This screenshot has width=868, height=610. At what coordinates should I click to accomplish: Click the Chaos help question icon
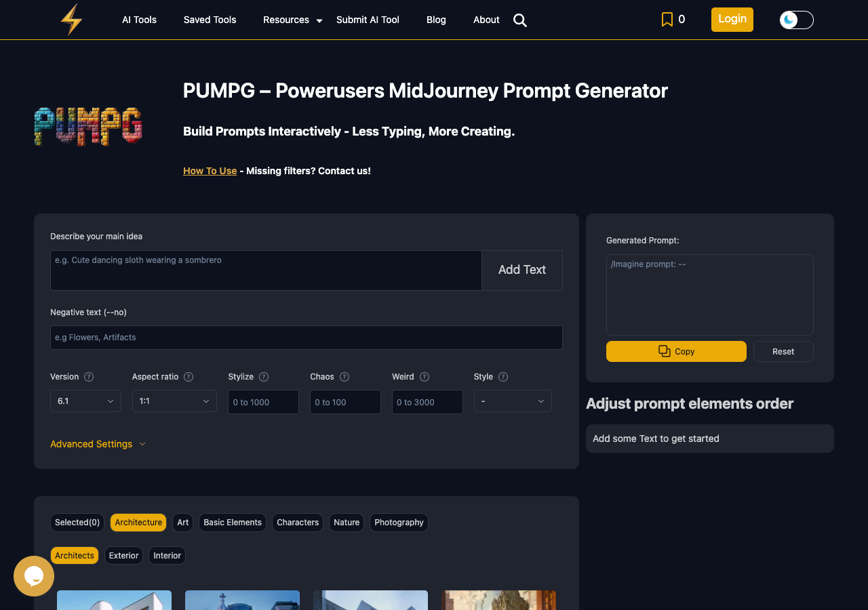pyautogui.click(x=344, y=377)
